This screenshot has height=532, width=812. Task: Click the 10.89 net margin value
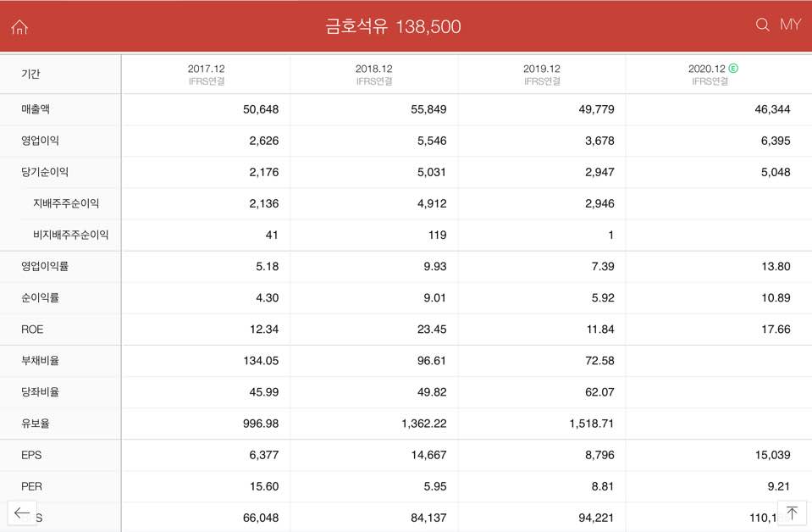[776, 298]
